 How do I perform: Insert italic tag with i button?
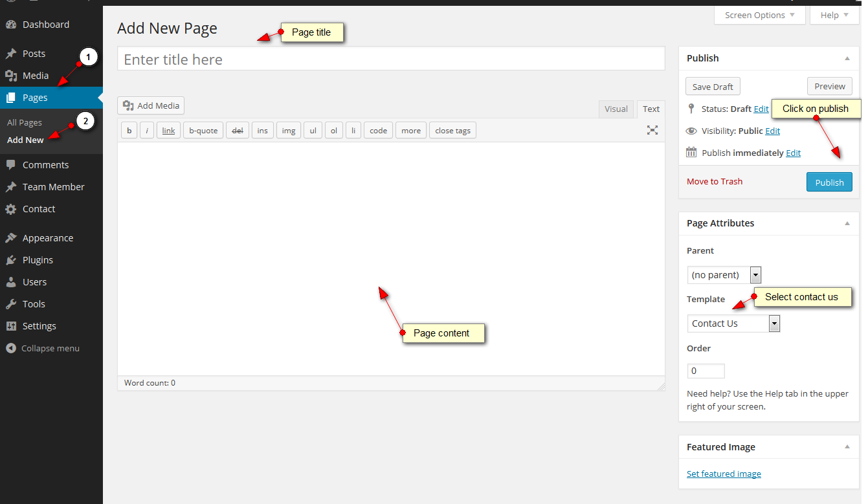147,130
